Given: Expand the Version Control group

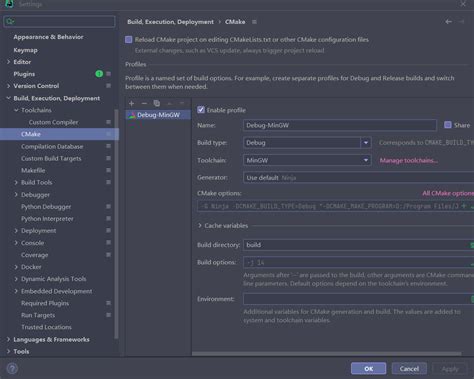Looking at the screenshot, I should [8, 86].
